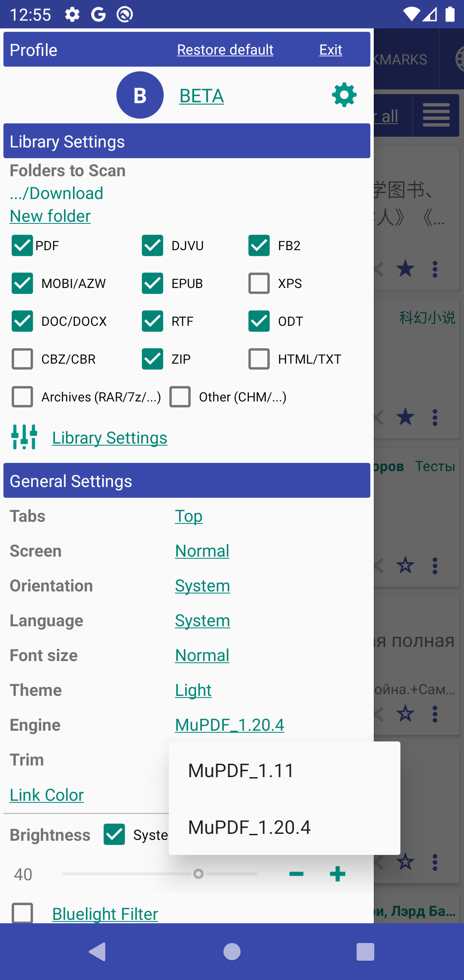The width and height of the screenshot is (464, 980).
Task: Select MuPDF_1.11 from the popup menu
Action: point(241,771)
